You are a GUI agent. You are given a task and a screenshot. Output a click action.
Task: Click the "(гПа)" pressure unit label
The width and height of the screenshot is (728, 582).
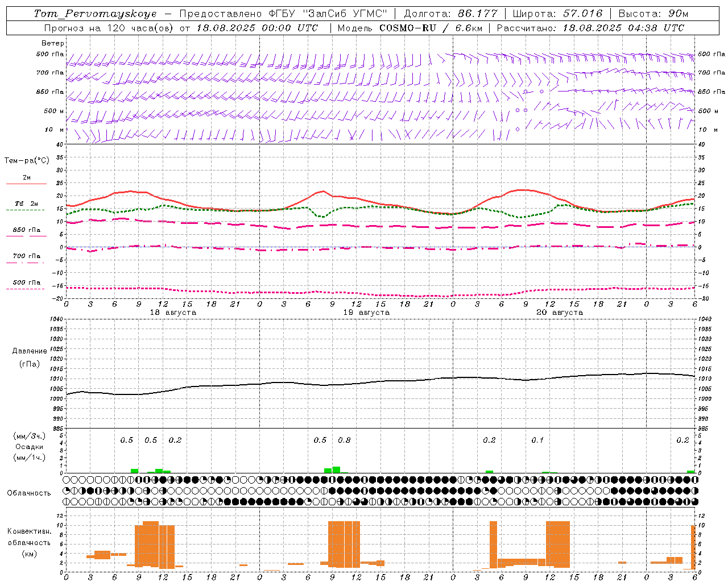pos(30,364)
